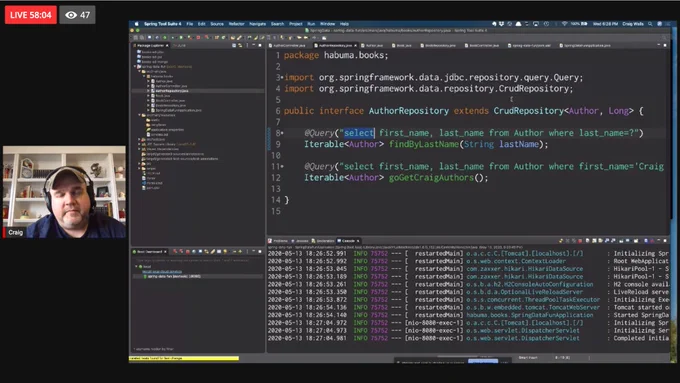Click the o.s.web.context.ContextLoader console entry

(x=516, y=261)
